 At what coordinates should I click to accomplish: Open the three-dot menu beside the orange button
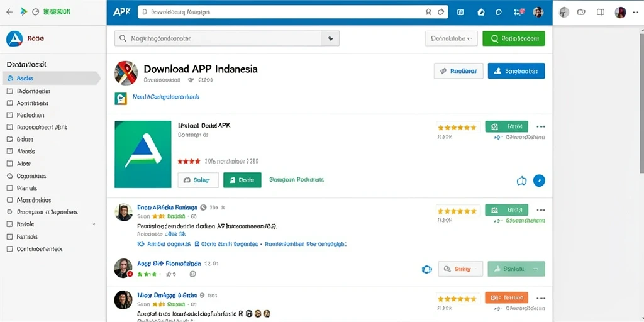click(x=540, y=297)
